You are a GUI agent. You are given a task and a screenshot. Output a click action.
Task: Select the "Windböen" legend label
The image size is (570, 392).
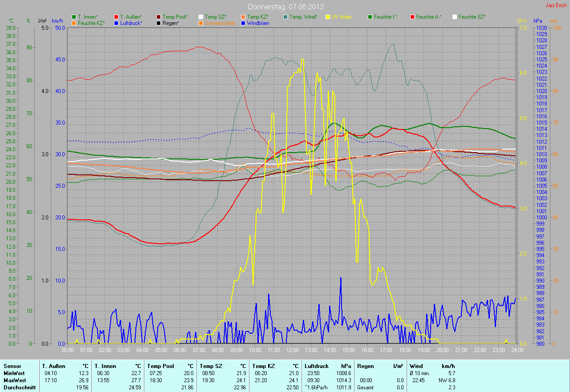click(x=258, y=23)
